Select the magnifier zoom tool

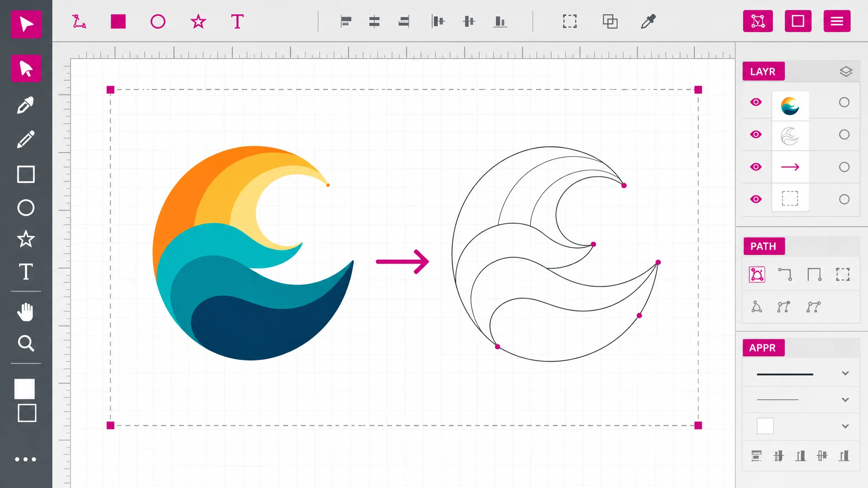click(x=26, y=343)
